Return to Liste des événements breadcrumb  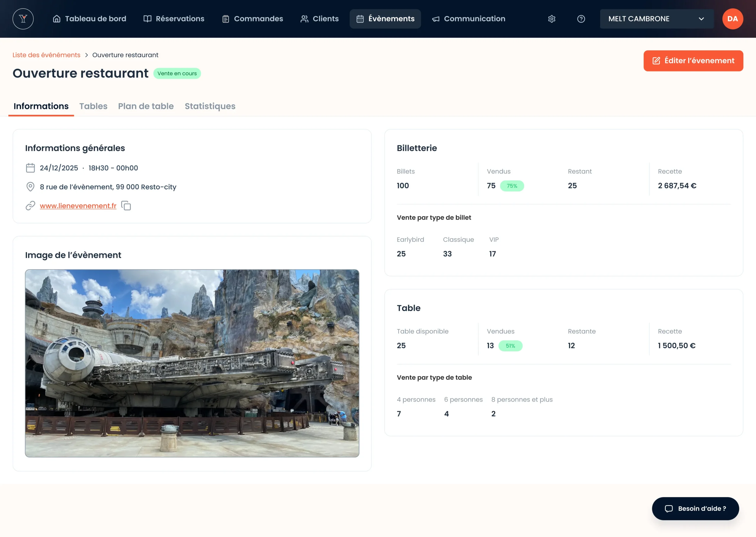pyautogui.click(x=46, y=55)
